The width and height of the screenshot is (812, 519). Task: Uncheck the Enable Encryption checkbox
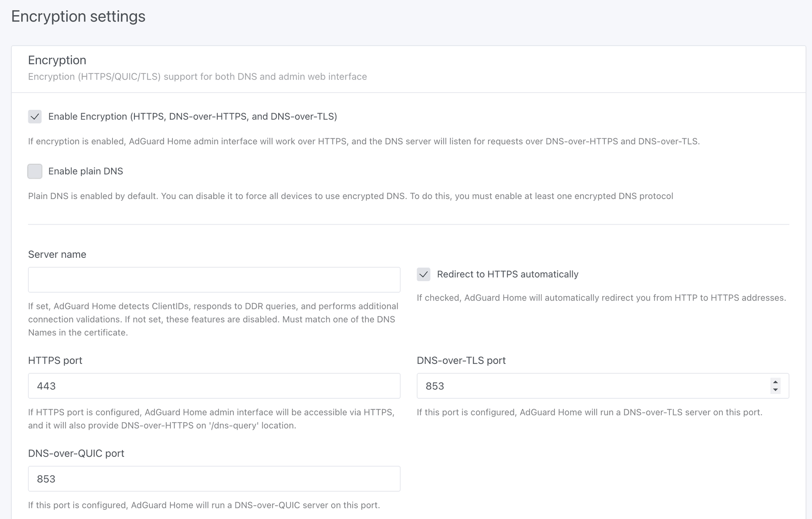coord(35,117)
